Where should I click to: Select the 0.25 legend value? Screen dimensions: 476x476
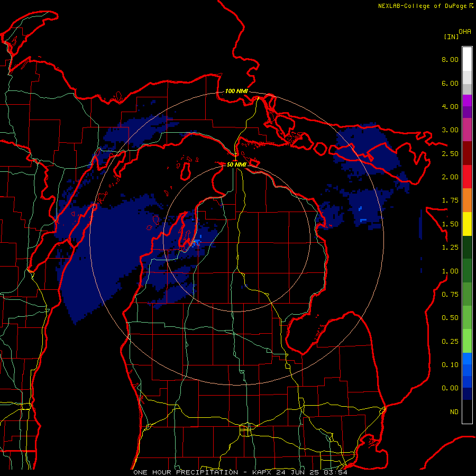(x=450, y=342)
